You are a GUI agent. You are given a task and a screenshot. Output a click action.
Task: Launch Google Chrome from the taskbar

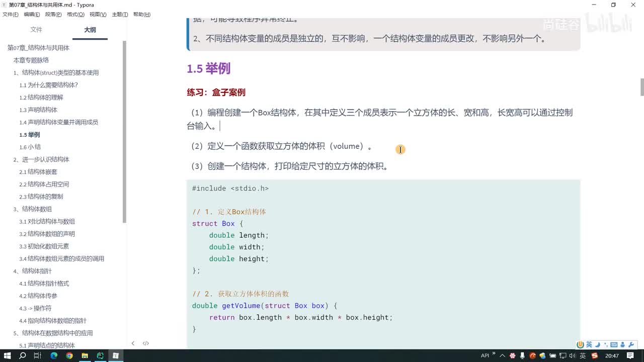click(69, 355)
